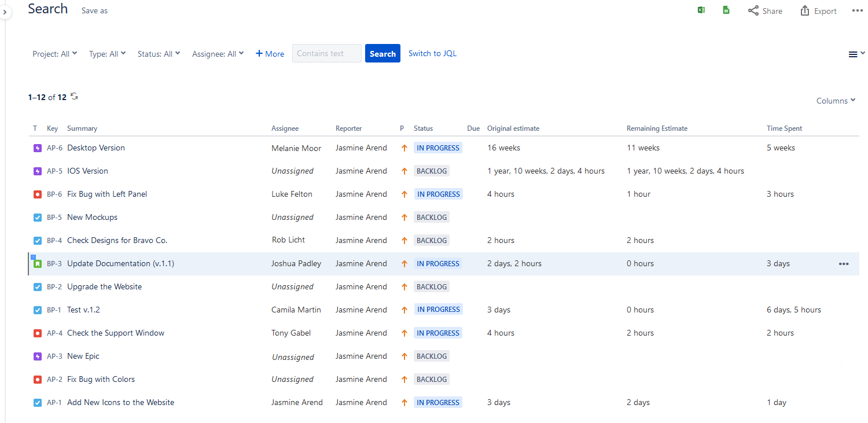The width and height of the screenshot is (868, 423).
Task: Open the Columns selector dropdown
Action: 836,101
